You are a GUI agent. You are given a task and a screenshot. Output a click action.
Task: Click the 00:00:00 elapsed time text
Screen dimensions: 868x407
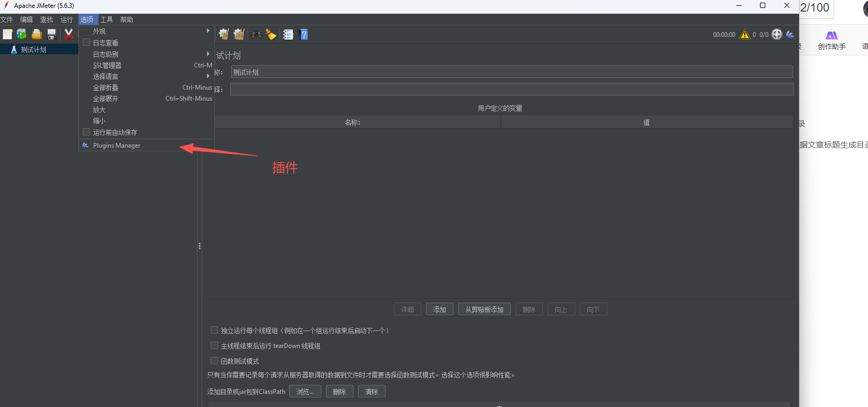[x=724, y=35]
